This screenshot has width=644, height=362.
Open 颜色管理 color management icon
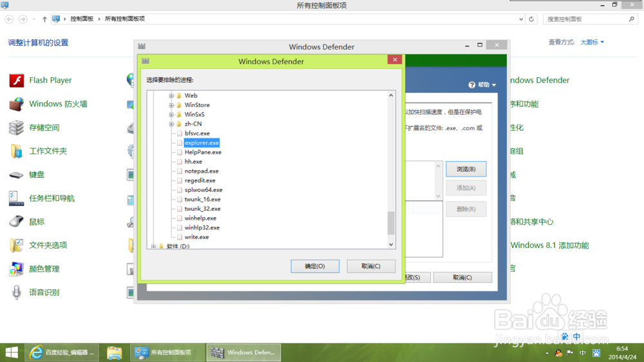click(x=17, y=269)
